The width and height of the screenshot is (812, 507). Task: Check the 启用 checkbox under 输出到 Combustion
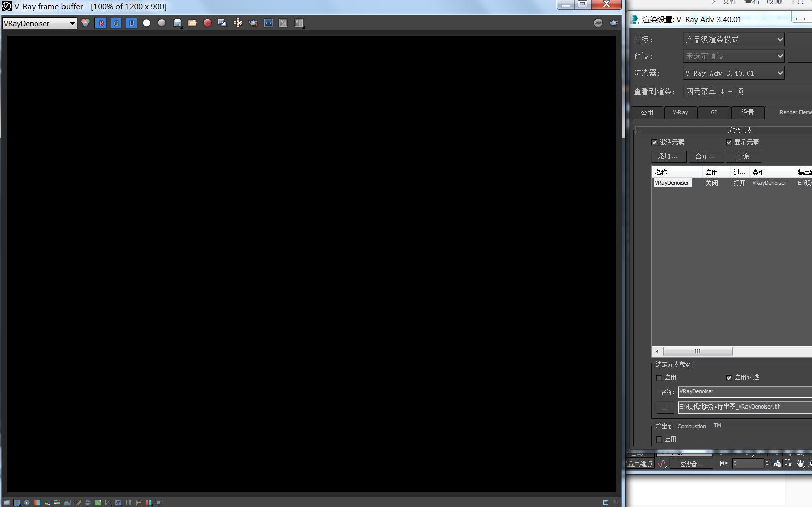pyautogui.click(x=659, y=440)
